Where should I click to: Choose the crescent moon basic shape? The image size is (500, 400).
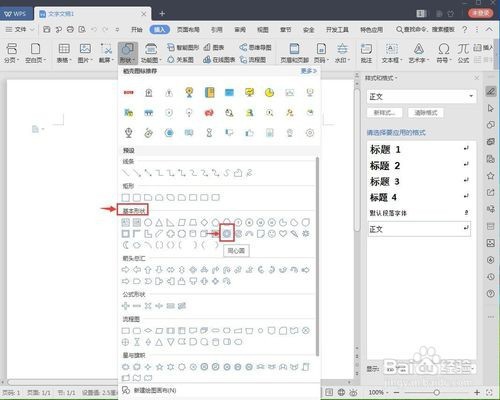tap(126, 245)
